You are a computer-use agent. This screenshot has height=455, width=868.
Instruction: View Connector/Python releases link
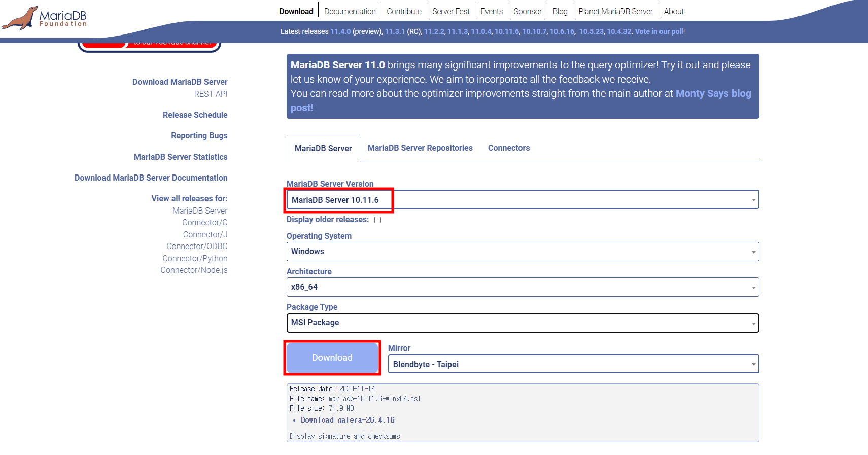pos(195,258)
